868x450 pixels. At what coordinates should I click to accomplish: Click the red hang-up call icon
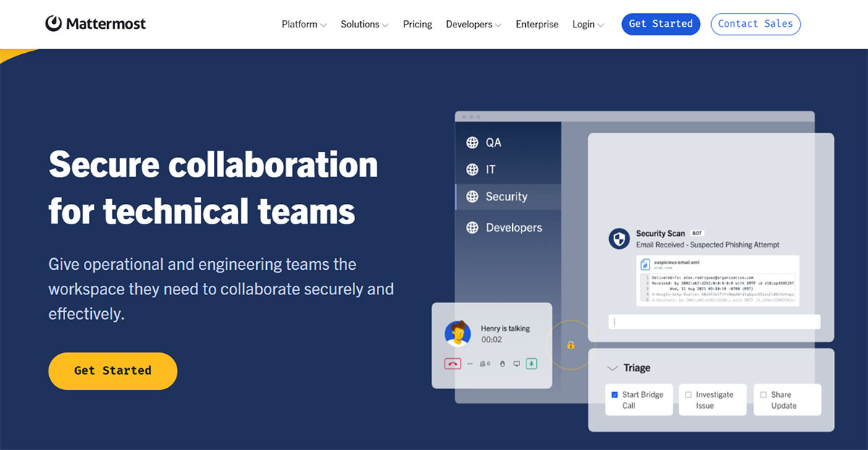coord(453,363)
